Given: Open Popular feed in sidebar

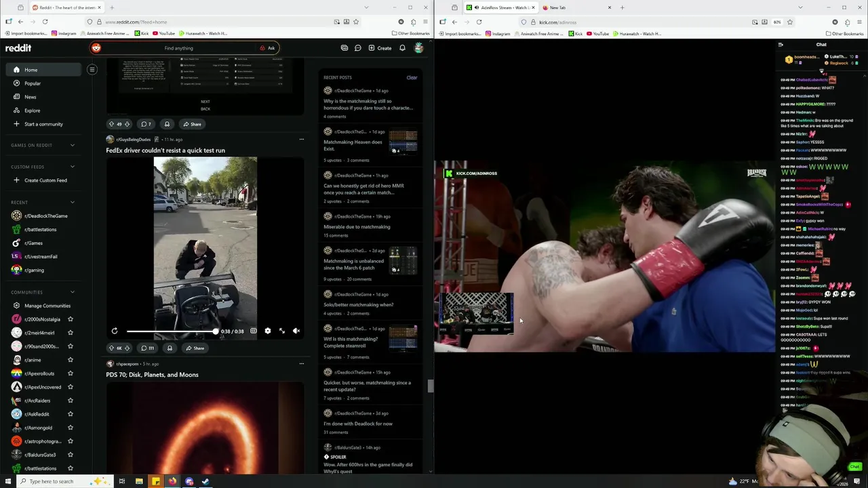Looking at the screenshot, I should pos(43,83).
